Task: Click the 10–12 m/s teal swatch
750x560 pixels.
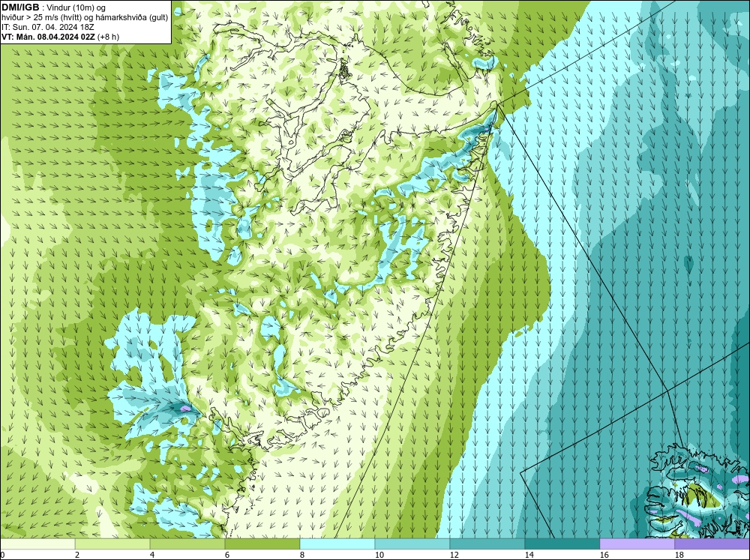Action: [412, 544]
